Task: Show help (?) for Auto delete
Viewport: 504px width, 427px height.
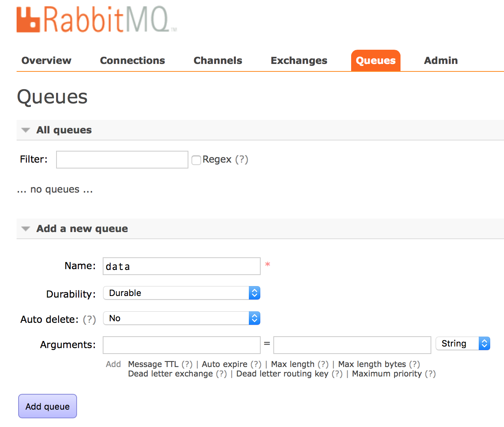Action: coord(89,319)
